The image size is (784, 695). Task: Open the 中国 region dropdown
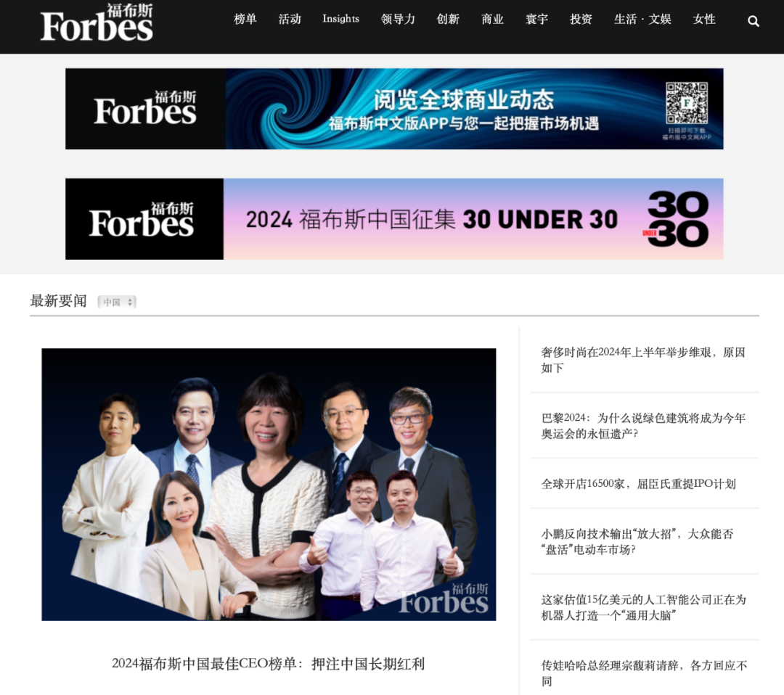tap(117, 302)
